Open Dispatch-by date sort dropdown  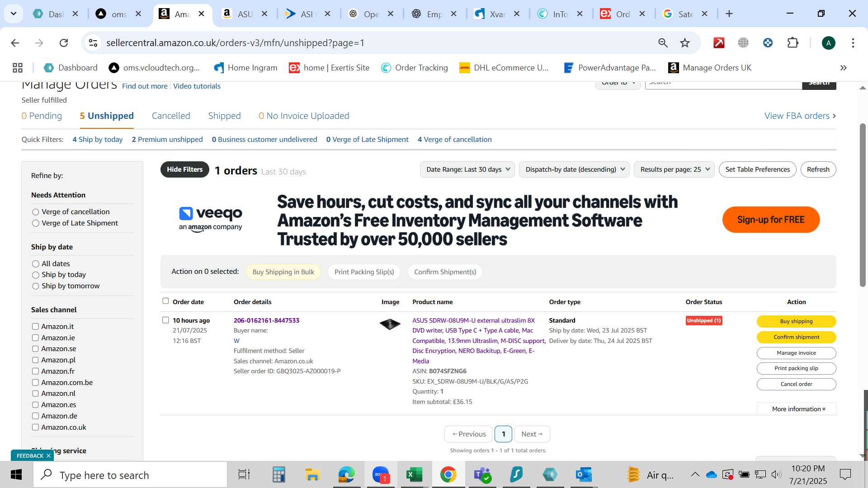tap(574, 169)
